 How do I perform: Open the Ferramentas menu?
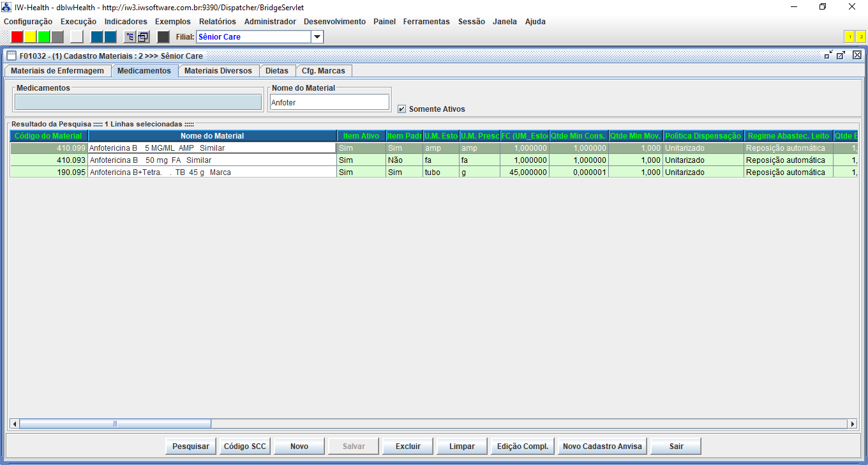[x=426, y=22]
